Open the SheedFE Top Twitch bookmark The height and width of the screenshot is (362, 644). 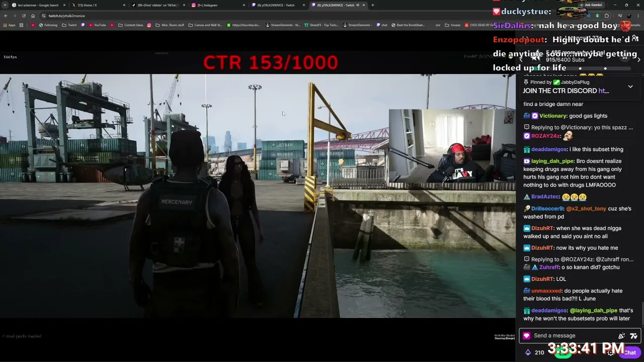pos(321,25)
